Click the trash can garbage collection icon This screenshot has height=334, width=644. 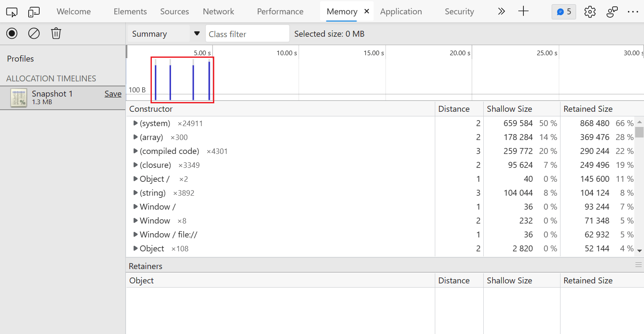[x=56, y=33]
